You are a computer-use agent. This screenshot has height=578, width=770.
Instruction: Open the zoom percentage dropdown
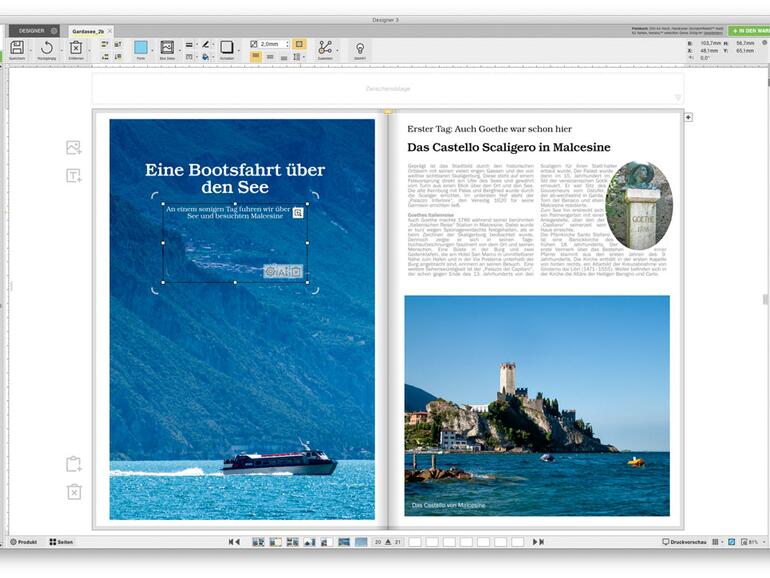tap(756, 541)
